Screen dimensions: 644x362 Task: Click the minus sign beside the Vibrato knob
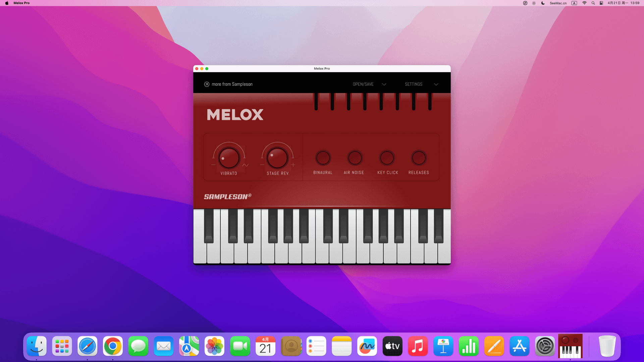tap(213, 165)
